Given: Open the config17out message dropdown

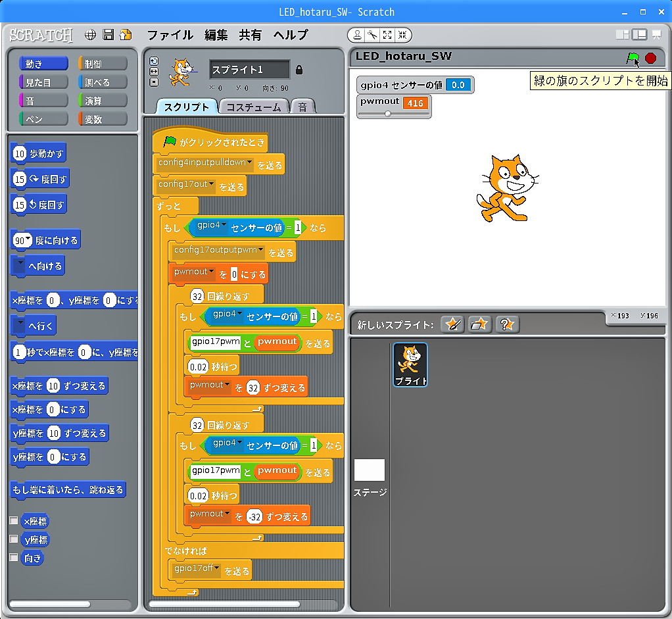Looking at the screenshot, I should point(211,184).
